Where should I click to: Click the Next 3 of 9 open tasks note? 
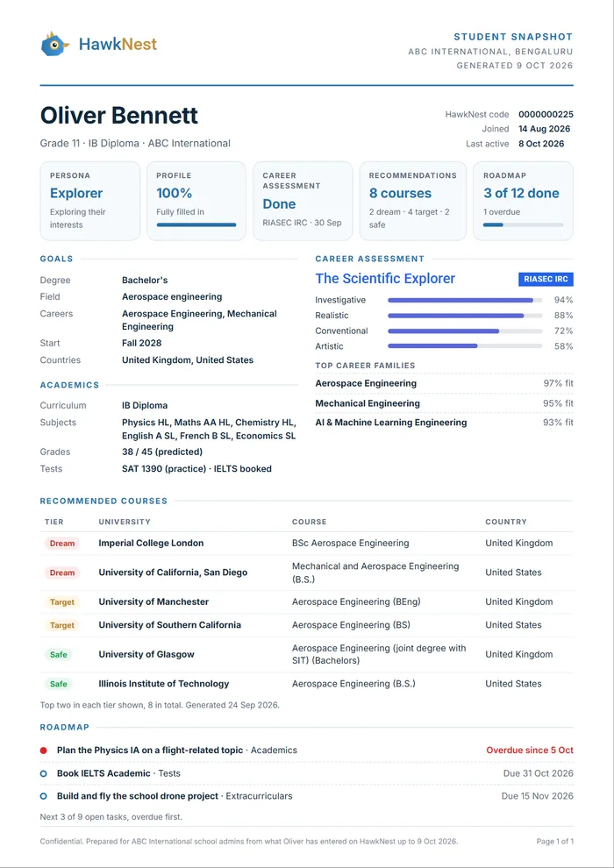tap(111, 817)
